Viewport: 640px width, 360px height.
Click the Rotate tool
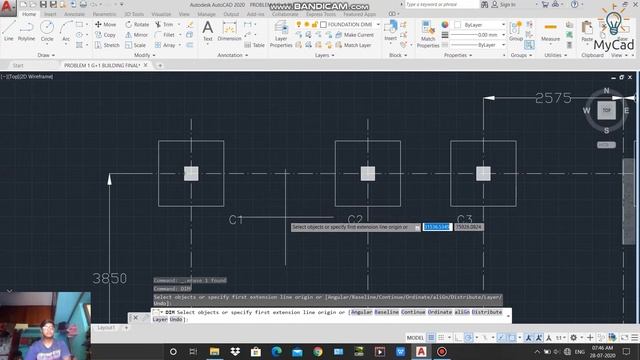tap(137, 24)
